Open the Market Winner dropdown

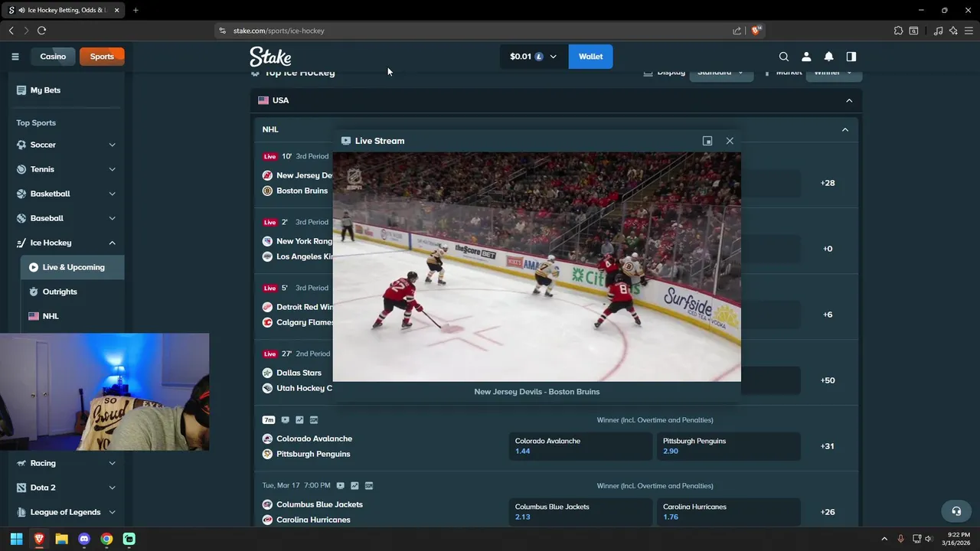point(834,73)
